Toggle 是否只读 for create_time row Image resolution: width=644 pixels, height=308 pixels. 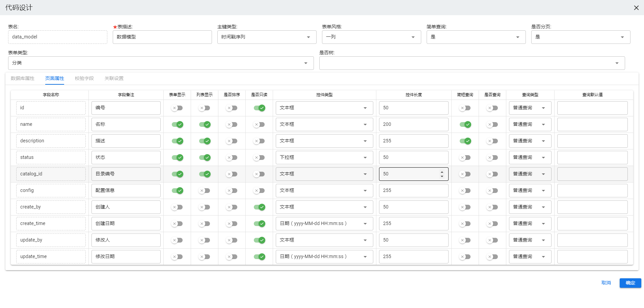(259, 224)
